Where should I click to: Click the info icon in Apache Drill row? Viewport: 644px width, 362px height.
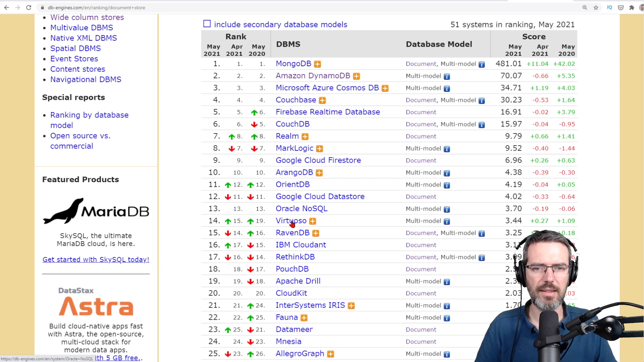[x=446, y=282]
